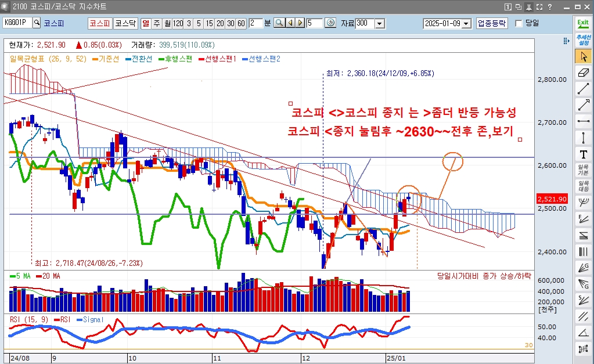Click the red 2,521.90 current price tag
Screen dimensions: 594x364
pos(552,199)
